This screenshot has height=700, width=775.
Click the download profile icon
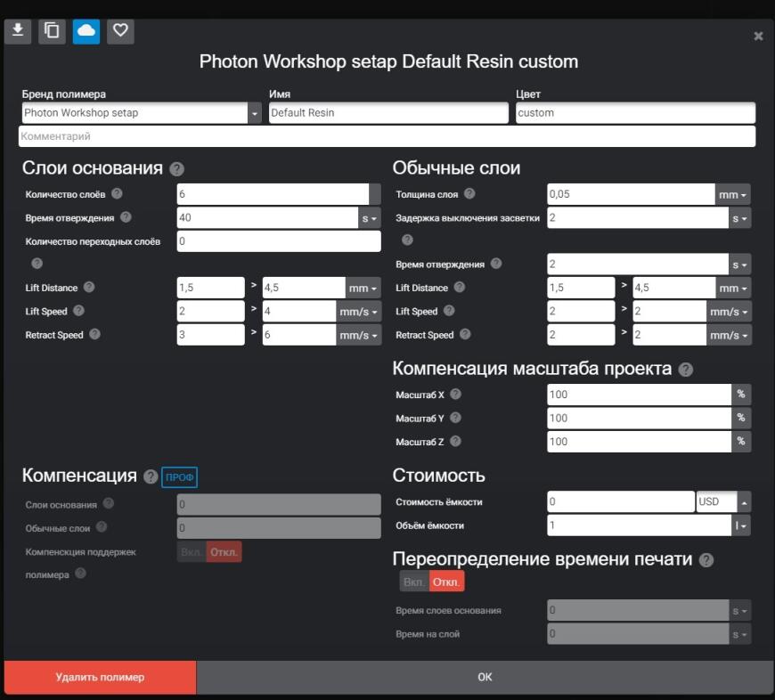(x=18, y=32)
